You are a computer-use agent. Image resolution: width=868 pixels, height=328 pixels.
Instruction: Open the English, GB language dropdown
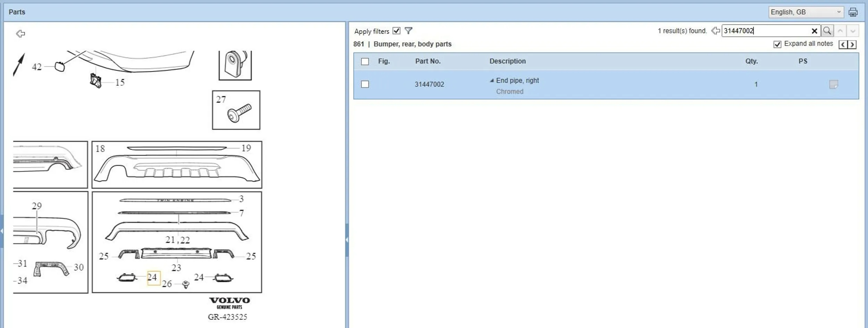pyautogui.click(x=806, y=12)
